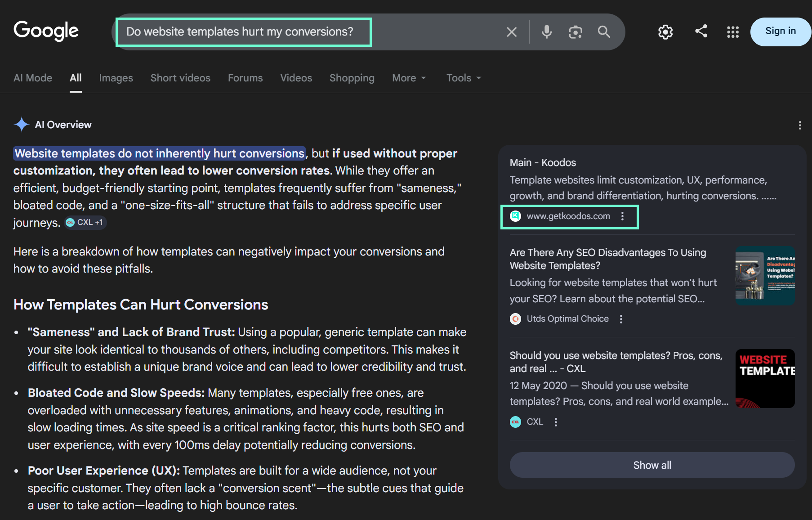Open the Koodos source options menu

(623, 216)
